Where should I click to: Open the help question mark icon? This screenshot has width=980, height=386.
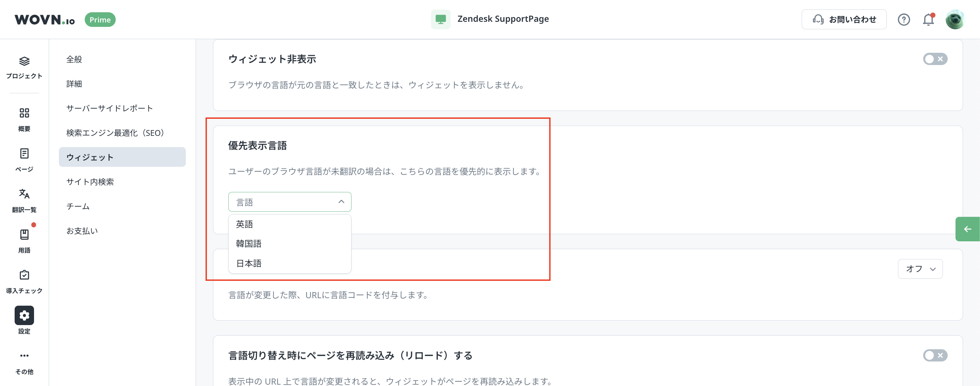tap(903, 19)
